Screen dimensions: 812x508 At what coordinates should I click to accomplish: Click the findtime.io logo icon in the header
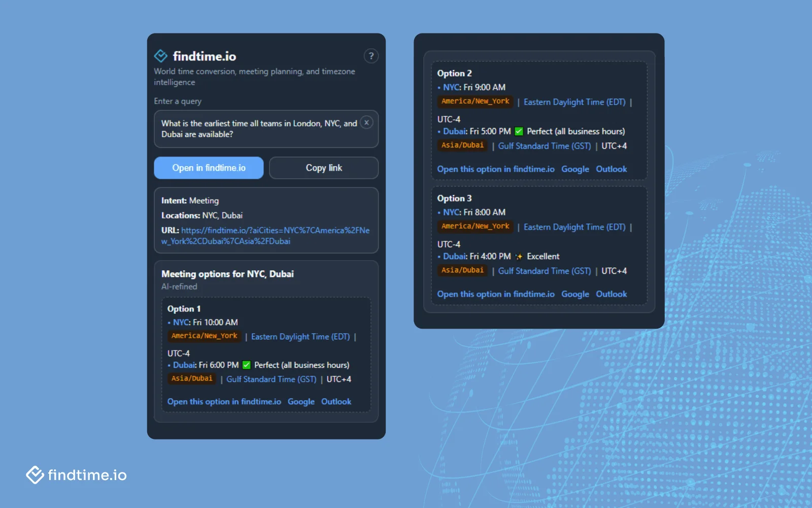[160, 56]
